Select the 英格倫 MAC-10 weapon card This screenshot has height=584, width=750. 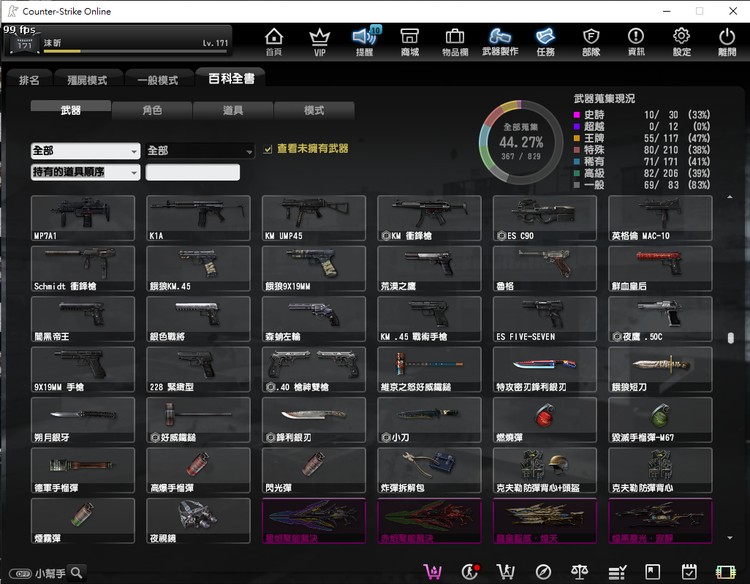(660, 218)
